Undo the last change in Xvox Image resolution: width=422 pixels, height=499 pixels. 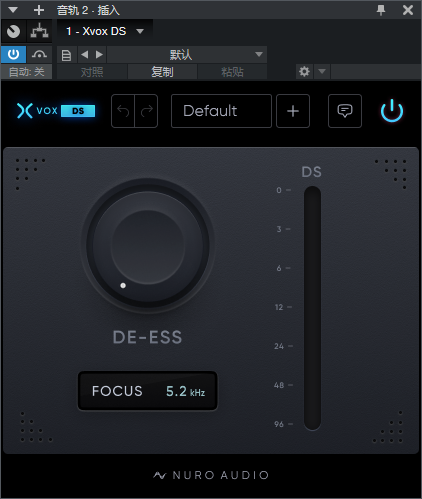123,111
